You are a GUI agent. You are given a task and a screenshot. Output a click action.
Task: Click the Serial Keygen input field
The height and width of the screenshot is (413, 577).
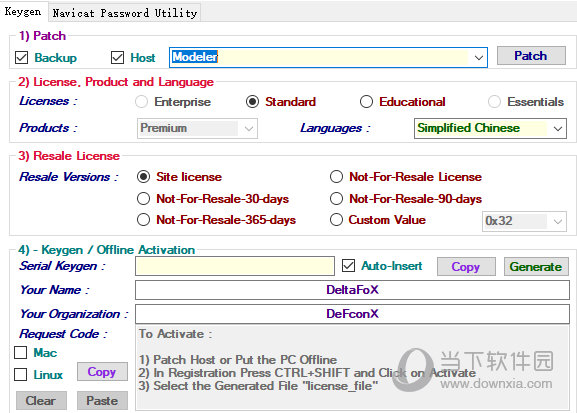[235, 266]
